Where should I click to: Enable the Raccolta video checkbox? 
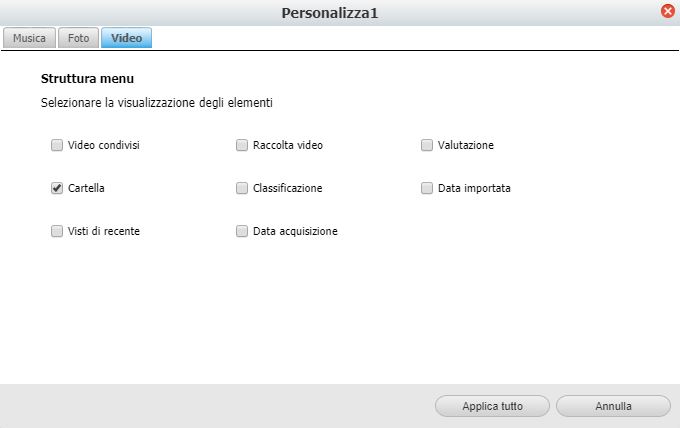tap(242, 145)
